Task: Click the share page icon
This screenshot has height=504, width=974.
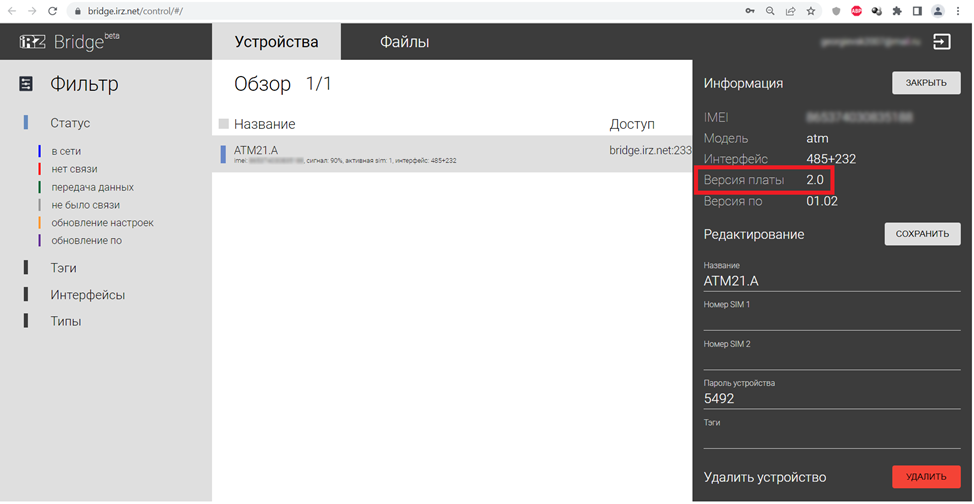Action: [790, 10]
